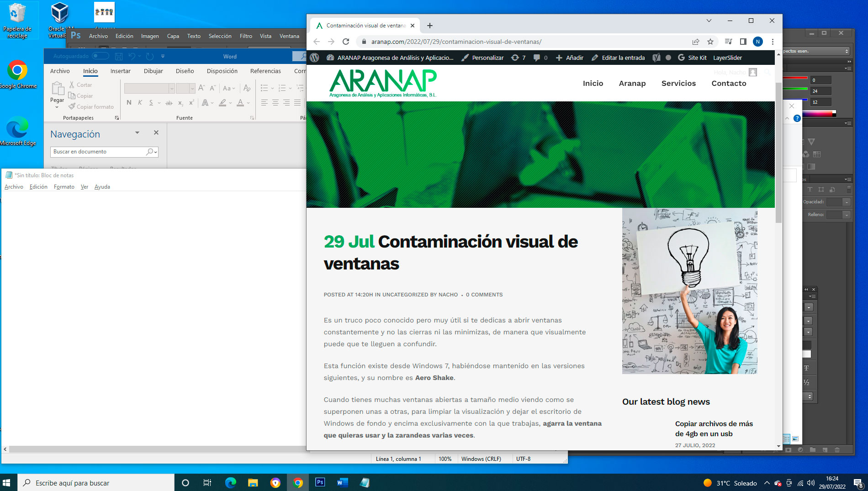The width and height of the screenshot is (868, 491).
Task: Open Site Kit in admin bar
Action: tap(692, 58)
